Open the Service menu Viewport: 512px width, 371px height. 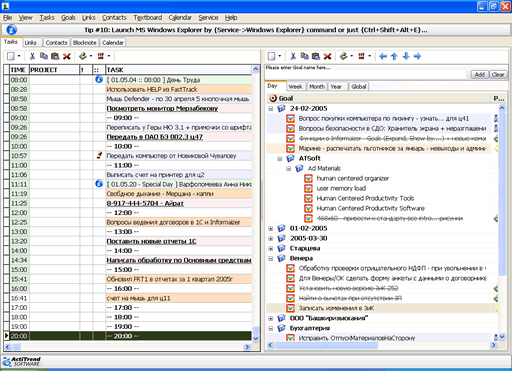pos(208,18)
